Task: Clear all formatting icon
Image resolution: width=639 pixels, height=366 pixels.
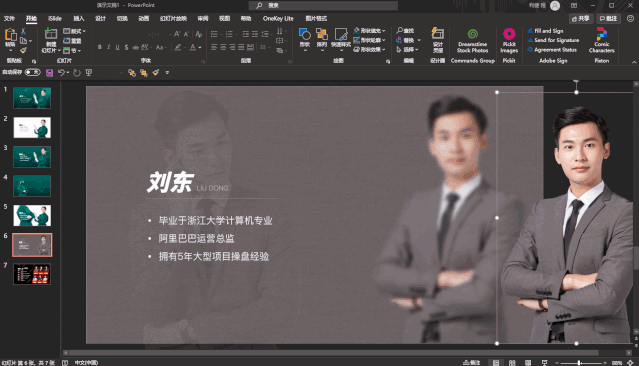Action: [199, 34]
